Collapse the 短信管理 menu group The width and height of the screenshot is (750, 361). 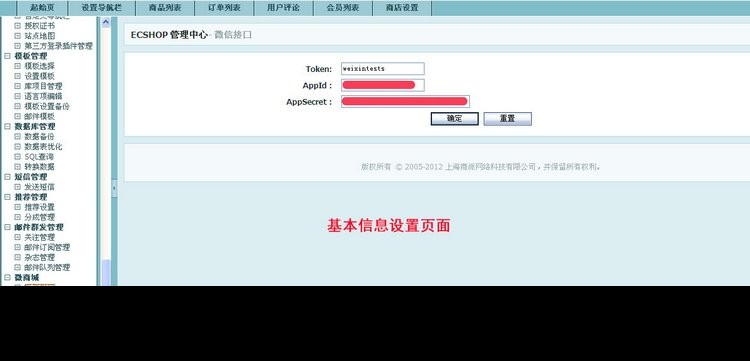click(7, 177)
